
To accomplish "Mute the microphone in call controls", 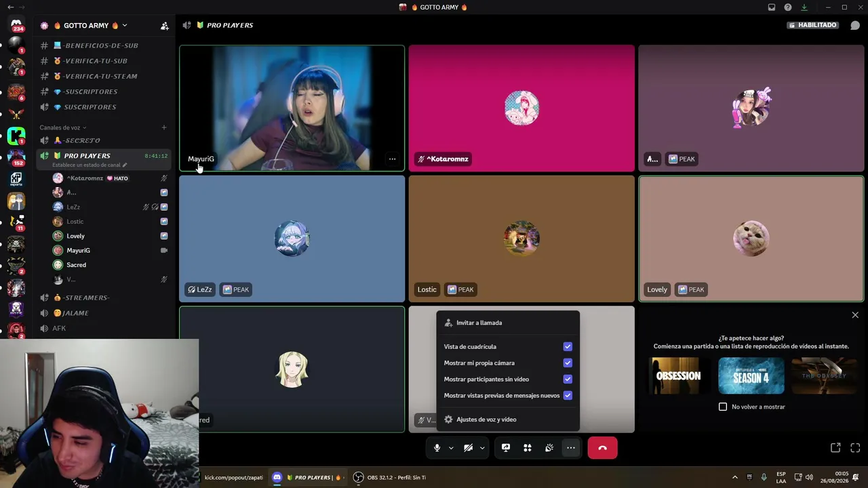I will tap(437, 448).
